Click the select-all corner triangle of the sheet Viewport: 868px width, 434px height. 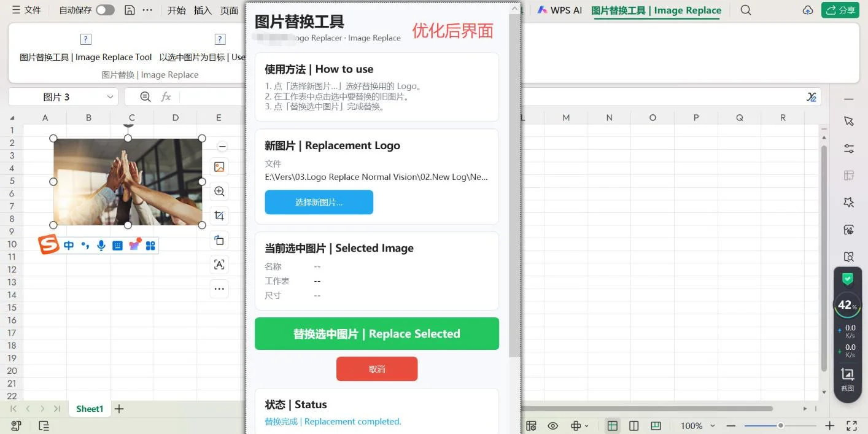[12, 118]
